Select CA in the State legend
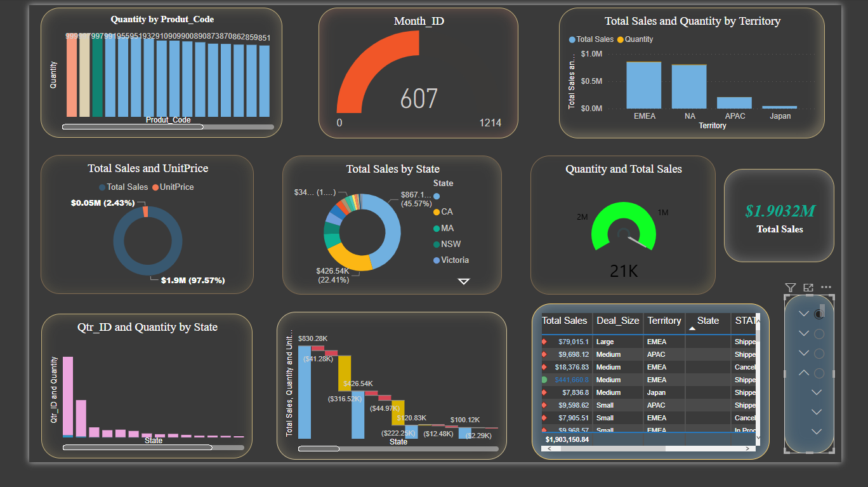 point(443,212)
